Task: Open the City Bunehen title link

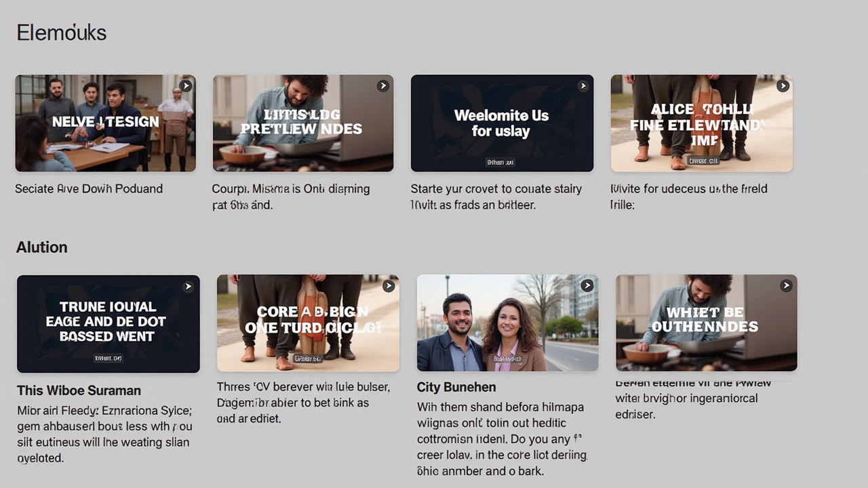Action: click(x=456, y=387)
